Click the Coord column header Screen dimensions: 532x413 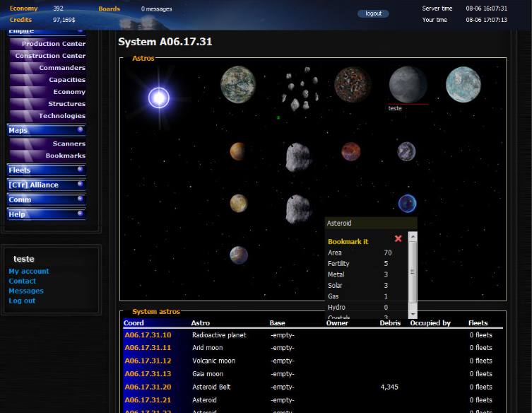click(134, 323)
